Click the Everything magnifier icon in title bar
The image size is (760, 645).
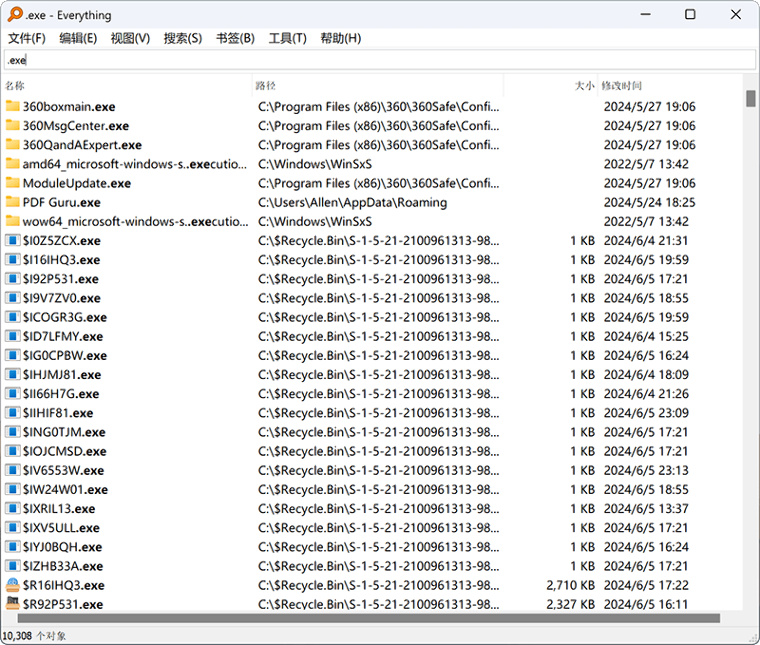point(15,15)
